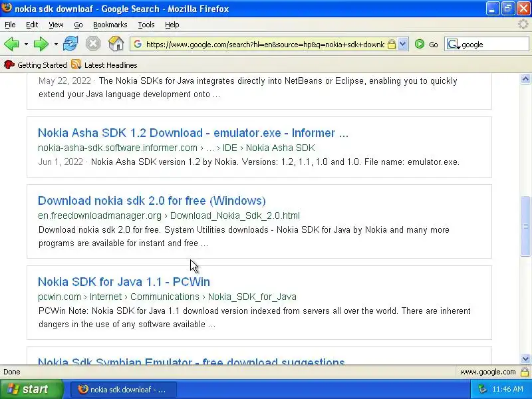Click the 'Jun 1, 2022' date text
Image resolution: width=532 pixels, height=399 pixels.
click(61, 162)
